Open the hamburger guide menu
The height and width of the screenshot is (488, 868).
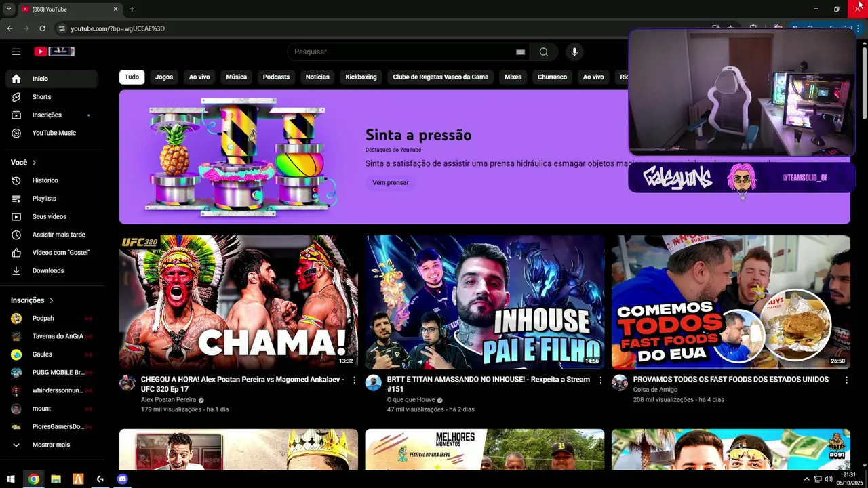16,52
